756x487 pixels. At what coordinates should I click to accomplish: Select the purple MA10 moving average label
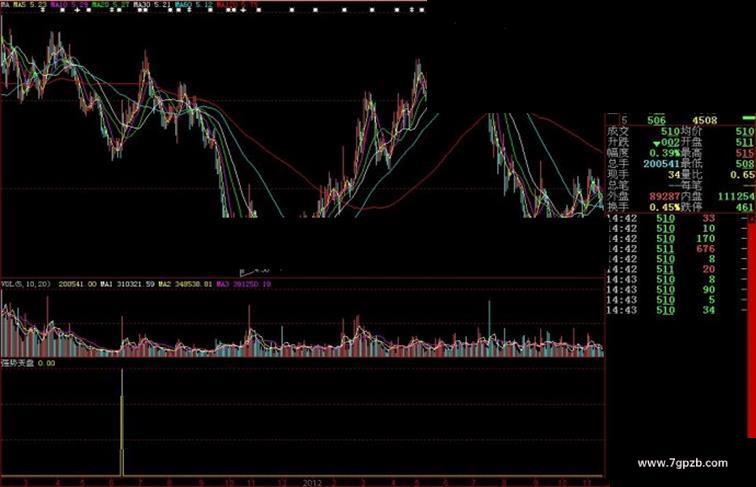click(x=68, y=4)
